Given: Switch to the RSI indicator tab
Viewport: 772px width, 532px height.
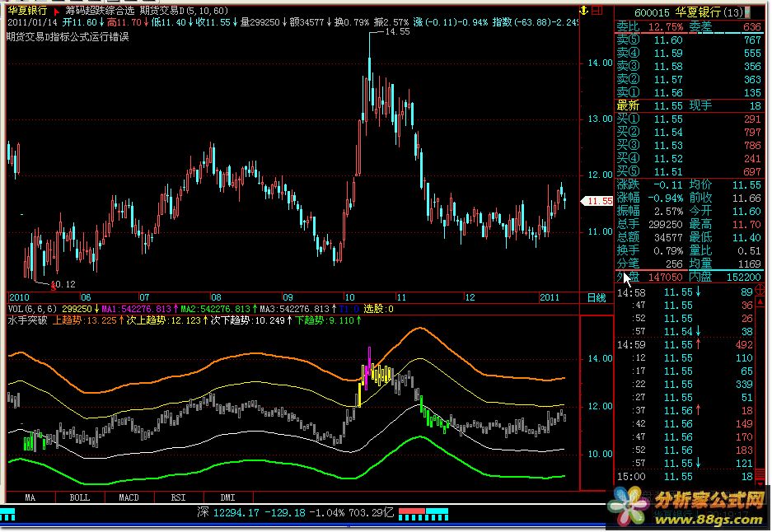Looking at the screenshot, I should tap(178, 497).
